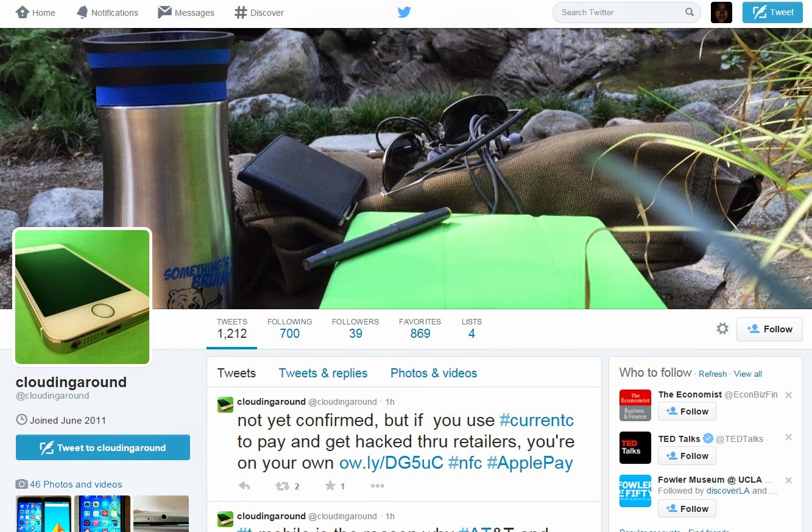
Task: Switch to the Tweets timeline tab
Action: click(x=236, y=373)
